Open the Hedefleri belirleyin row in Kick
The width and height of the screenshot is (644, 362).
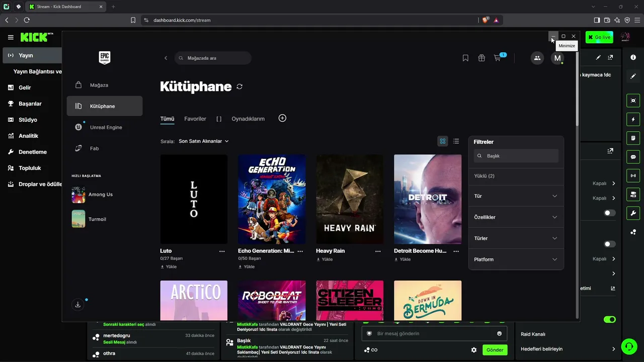568,349
